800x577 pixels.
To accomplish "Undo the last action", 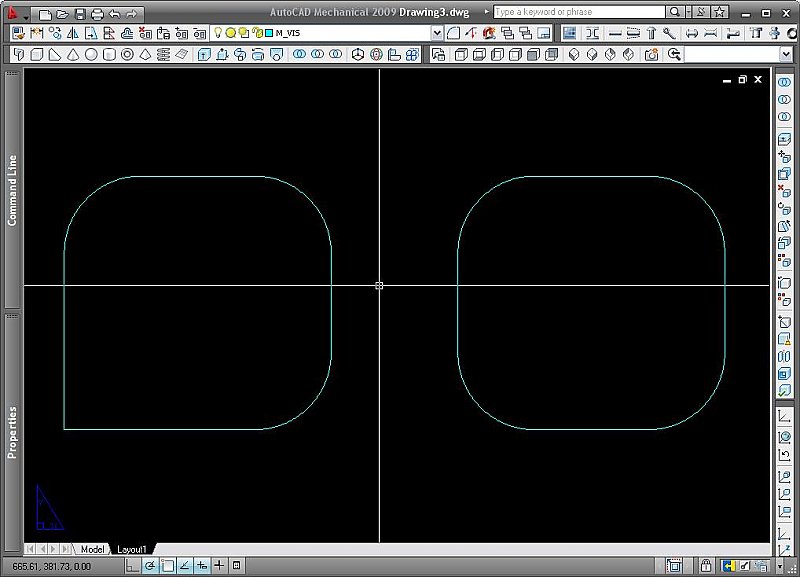I will pyautogui.click(x=114, y=14).
